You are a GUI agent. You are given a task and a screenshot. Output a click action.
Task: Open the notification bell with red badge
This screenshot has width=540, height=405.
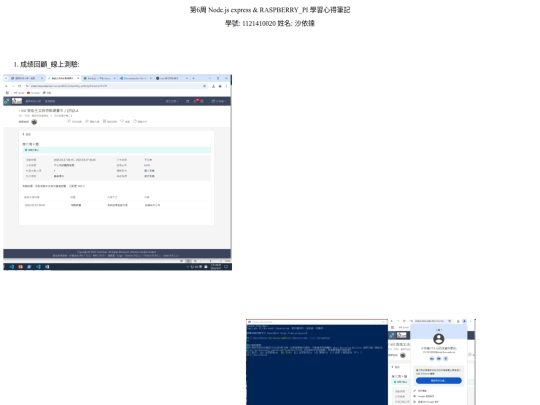click(x=196, y=101)
